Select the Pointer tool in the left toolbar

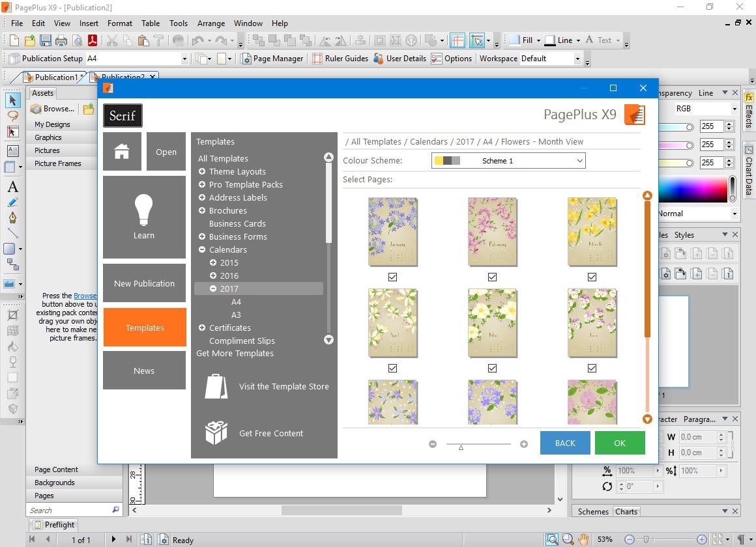click(13, 100)
